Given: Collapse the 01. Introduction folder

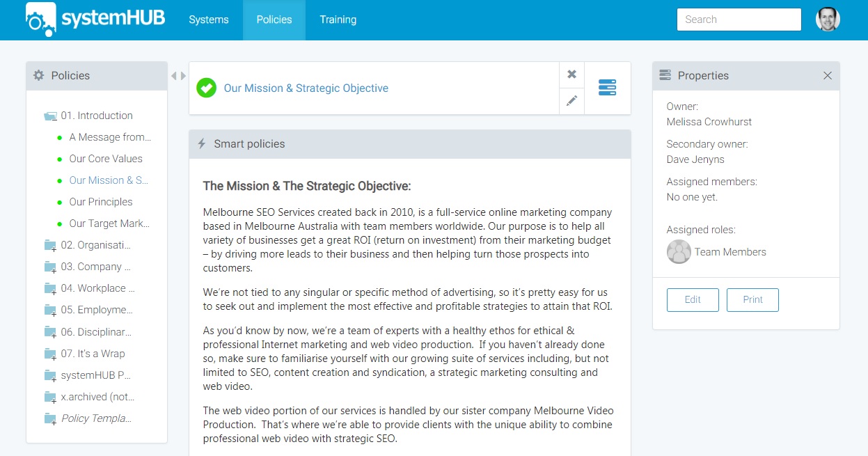Looking at the screenshot, I should point(50,116).
